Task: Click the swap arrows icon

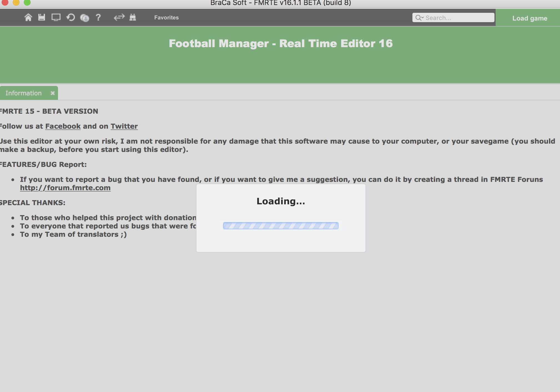Action: click(x=119, y=17)
